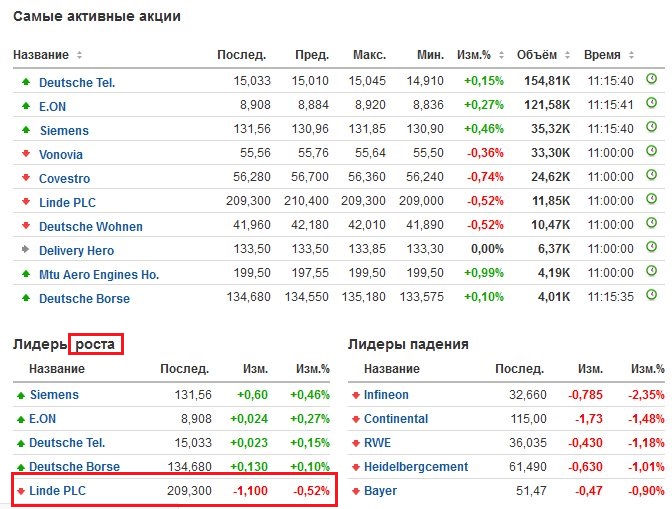Open Linde PLC link in active stocks table

[x=67, y=203]
